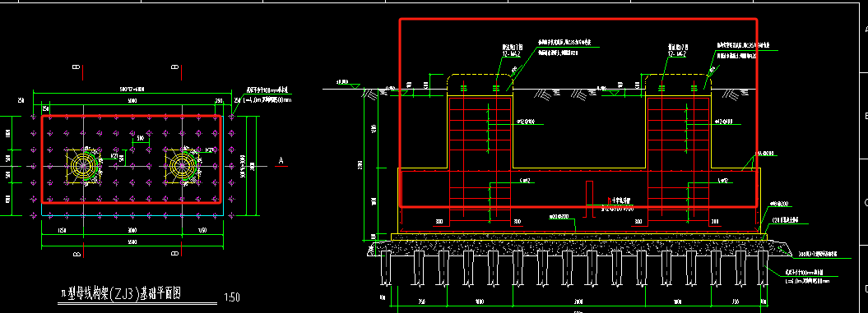Click the left circular column base symbol
The width and height of the screenshot is (868, 313).
pos(83,165)
